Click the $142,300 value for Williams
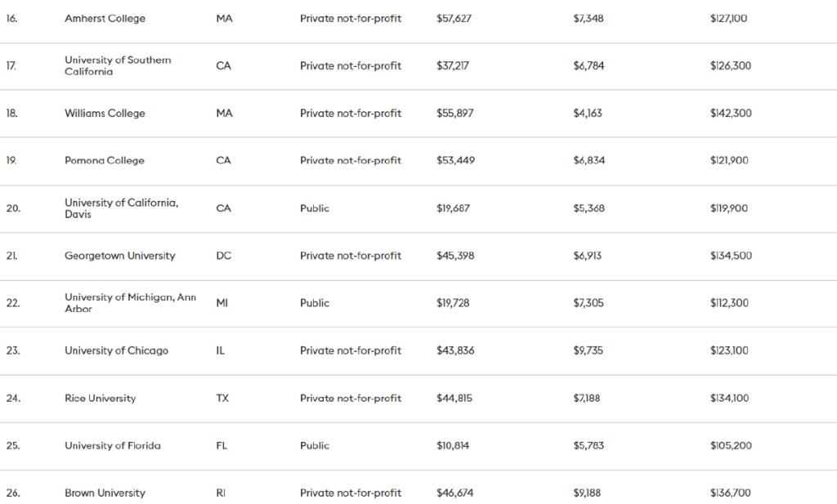This screenshot has width=837, height=504. tap(731, 114)
